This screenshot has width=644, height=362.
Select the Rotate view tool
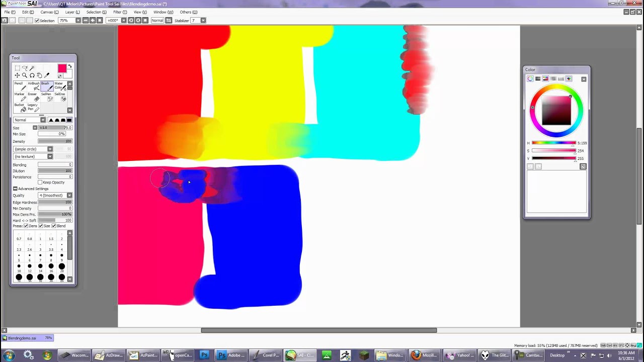point(32,75)
